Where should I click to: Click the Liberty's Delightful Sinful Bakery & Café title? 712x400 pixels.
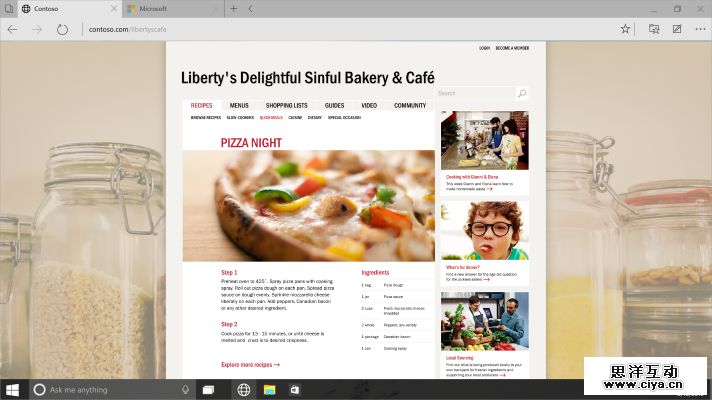point(307,78)
